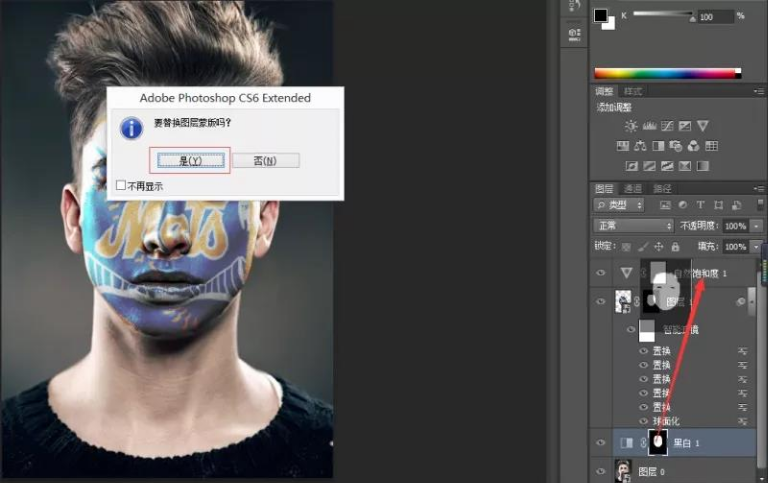
Task: Pick a color from the spectrum ramp
Action: tap(668, 73)
